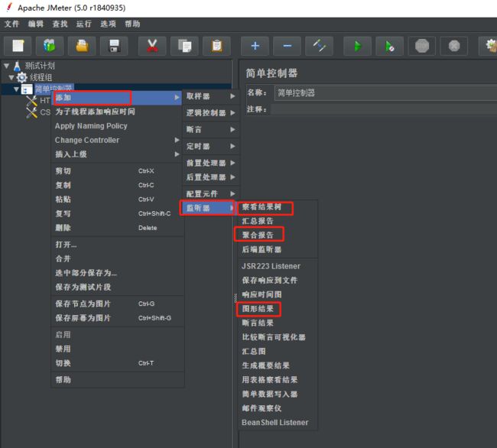Choose 察看结果树 listener
Screen dimensions: 497x448
tap(278, 207)
